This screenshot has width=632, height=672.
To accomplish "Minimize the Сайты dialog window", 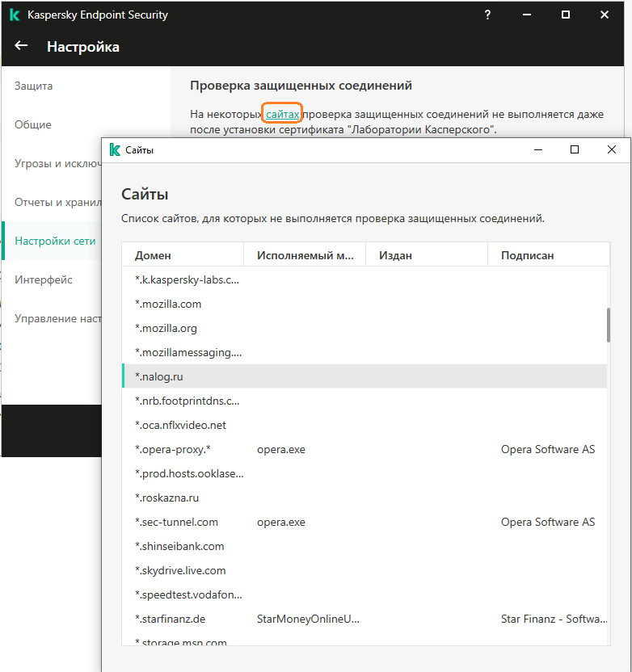I will coord(538,149).
